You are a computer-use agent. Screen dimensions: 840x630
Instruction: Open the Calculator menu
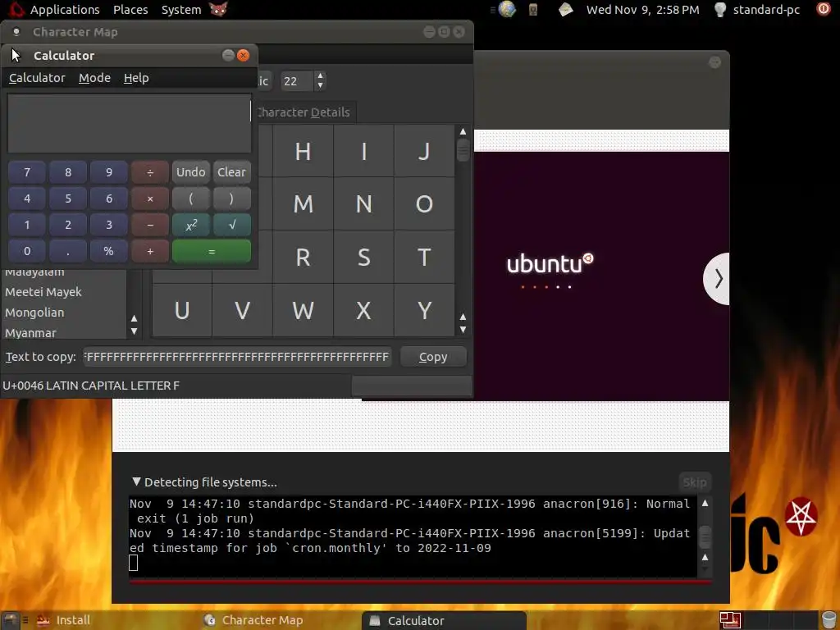pyautogui.click(x=37, y=78)
